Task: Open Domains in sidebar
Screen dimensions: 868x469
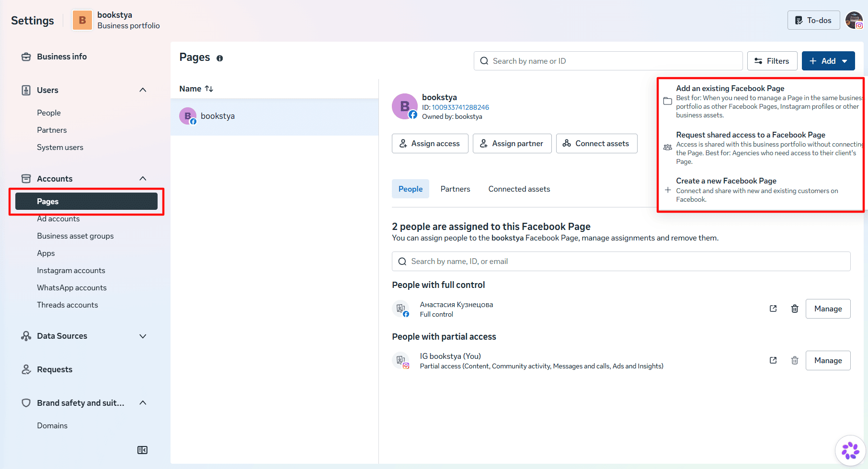Action: tap(52, 425)
